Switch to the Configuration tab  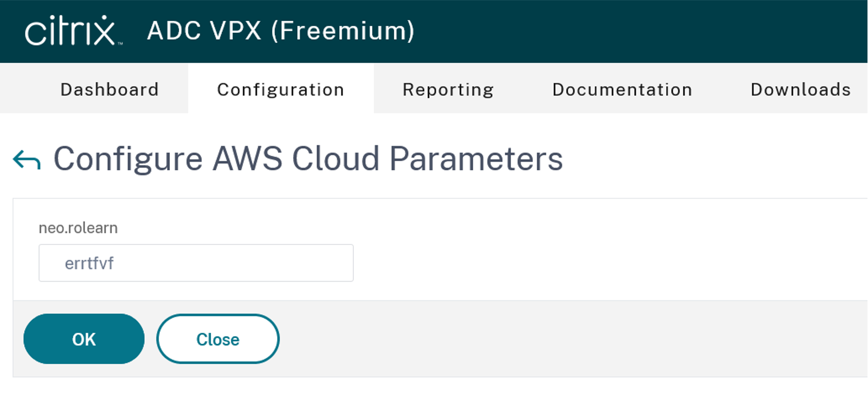point(281,89)
